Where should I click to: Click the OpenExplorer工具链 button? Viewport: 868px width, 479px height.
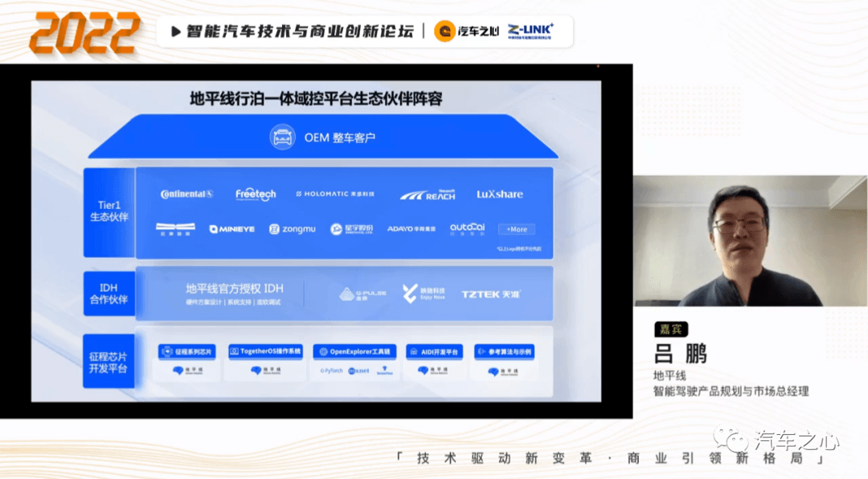[354, 352]
